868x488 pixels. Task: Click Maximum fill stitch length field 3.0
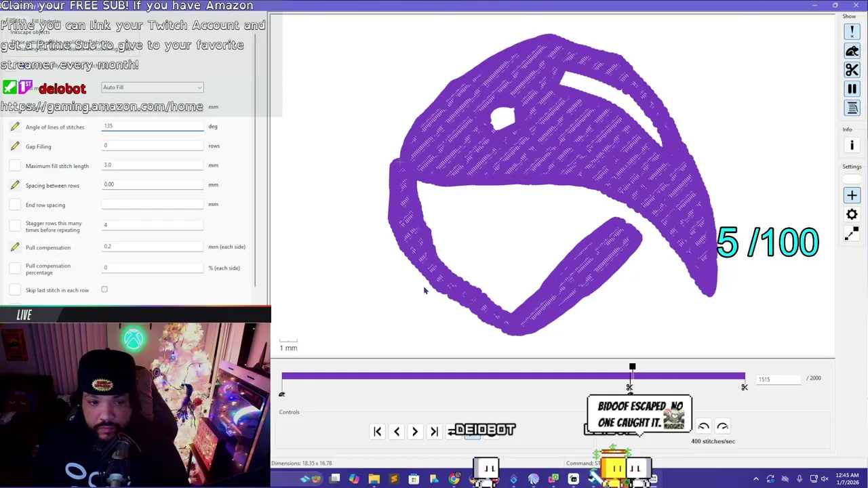[153, 165]
